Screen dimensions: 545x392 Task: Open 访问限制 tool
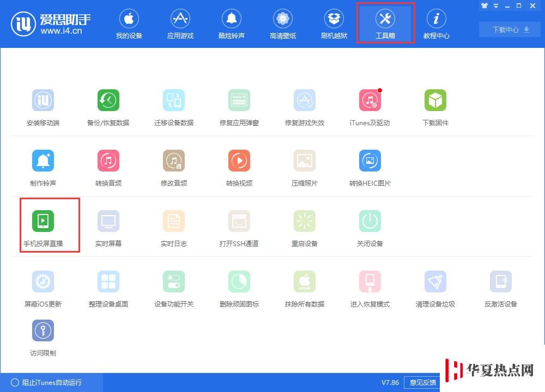coord(43,338)
